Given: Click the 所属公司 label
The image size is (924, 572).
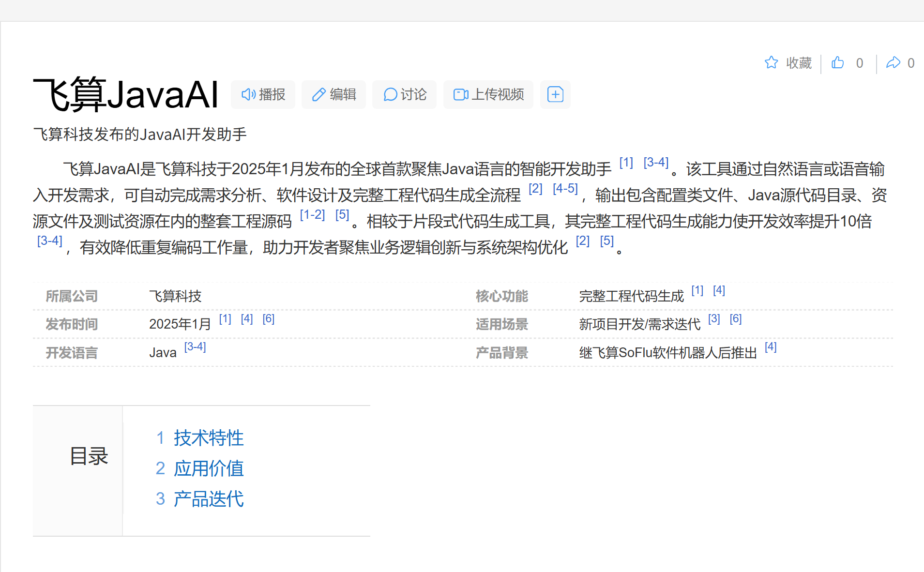Looking at the screenshot, I should [72, 296].
